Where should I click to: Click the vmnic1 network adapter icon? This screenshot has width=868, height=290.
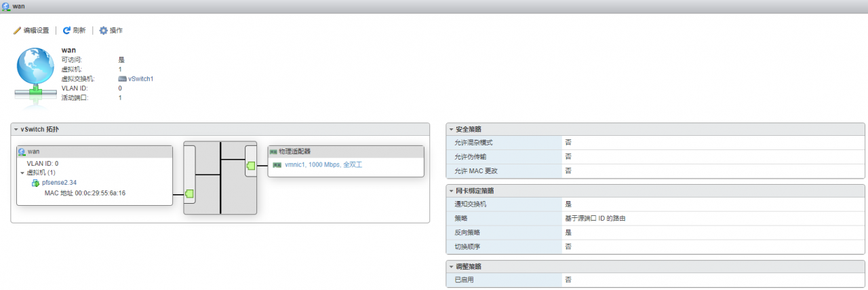coord(277,164)
